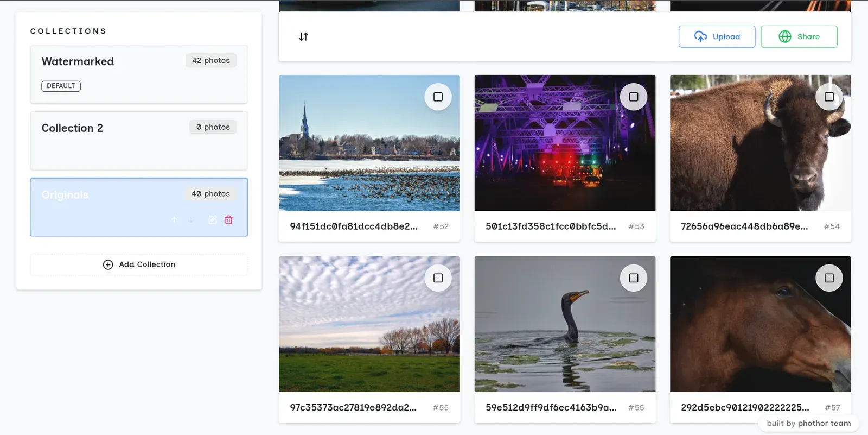
Task: Open the cloudy sky field photo thumbnail
Action: (369, 324)
